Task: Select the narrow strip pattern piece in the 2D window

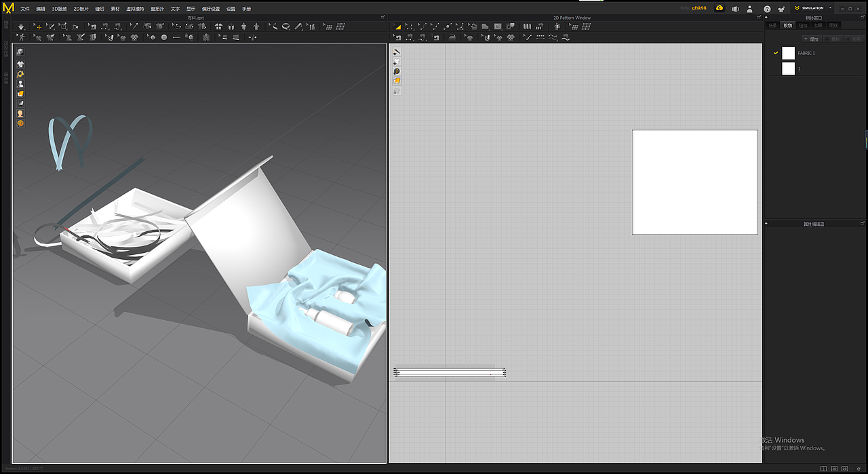Action: (x=450, y=372)
